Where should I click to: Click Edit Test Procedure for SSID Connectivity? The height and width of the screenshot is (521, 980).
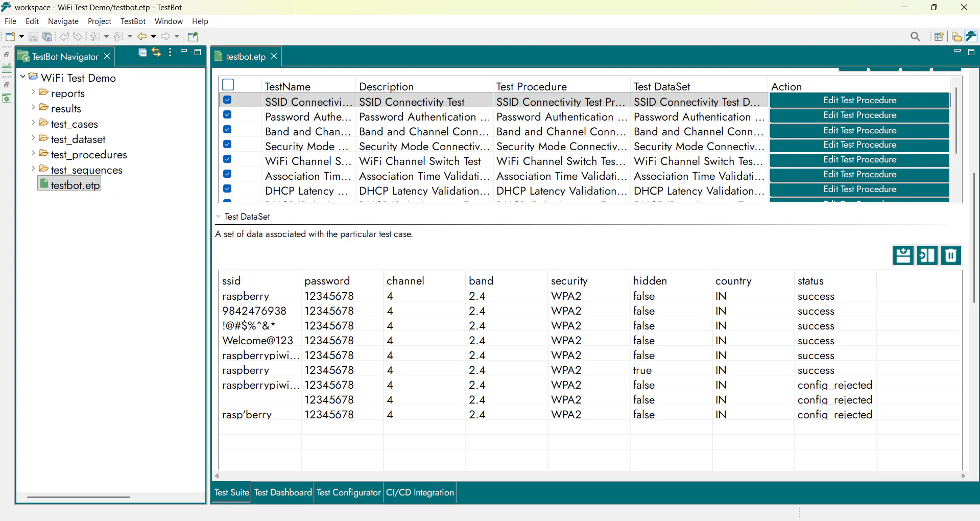[859, 100]
